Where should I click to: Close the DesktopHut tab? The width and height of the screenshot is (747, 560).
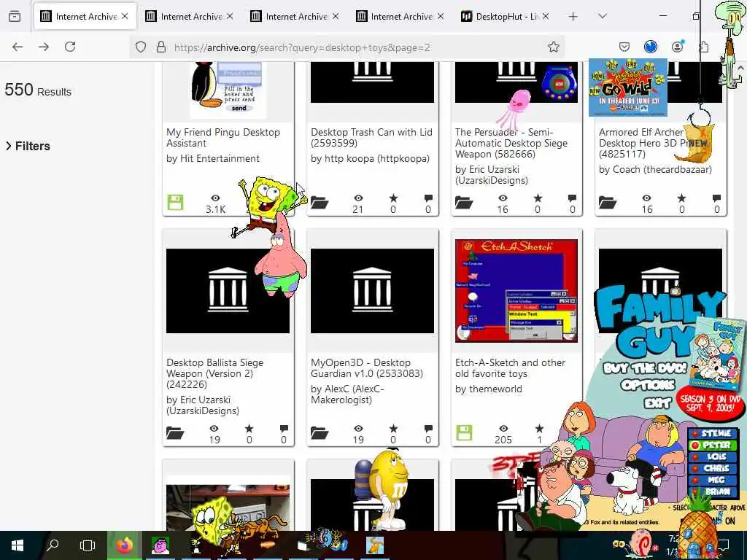[x=546, y=17]
